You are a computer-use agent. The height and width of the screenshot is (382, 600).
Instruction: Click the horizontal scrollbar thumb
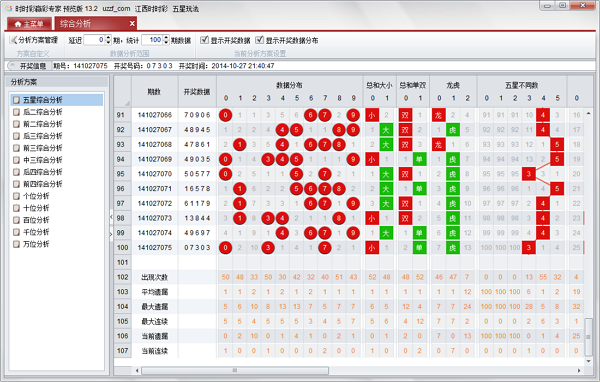[x=235, y=371]
